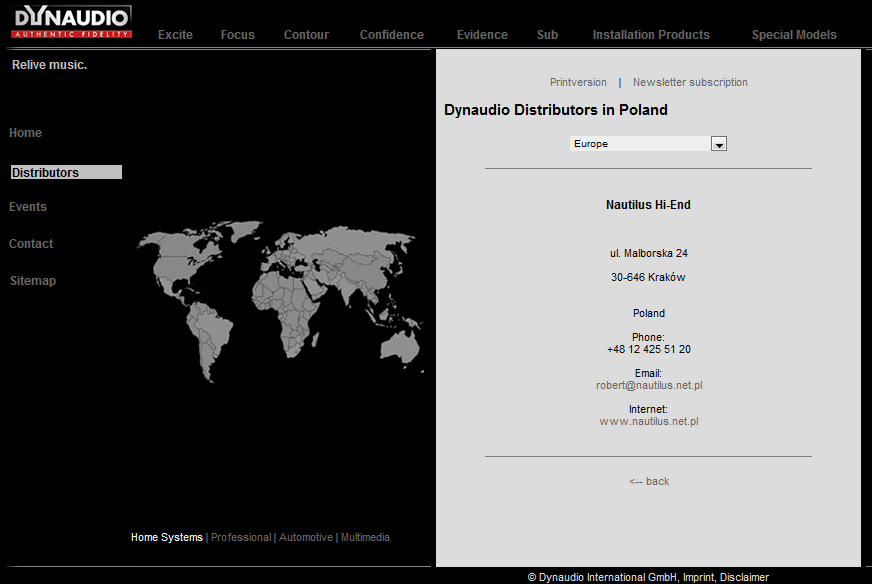Switch to Multimedia section
872x584 pixels.
pos(365,537)
